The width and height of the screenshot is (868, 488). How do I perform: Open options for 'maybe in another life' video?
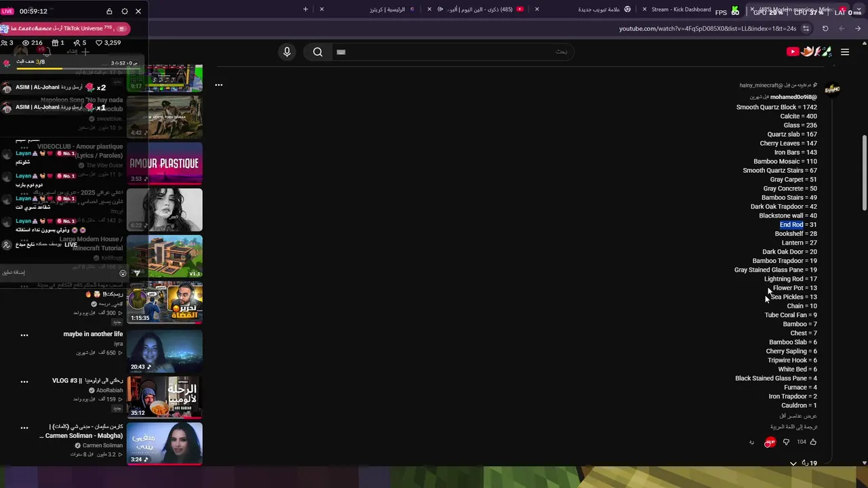click(x=24, y=335)
